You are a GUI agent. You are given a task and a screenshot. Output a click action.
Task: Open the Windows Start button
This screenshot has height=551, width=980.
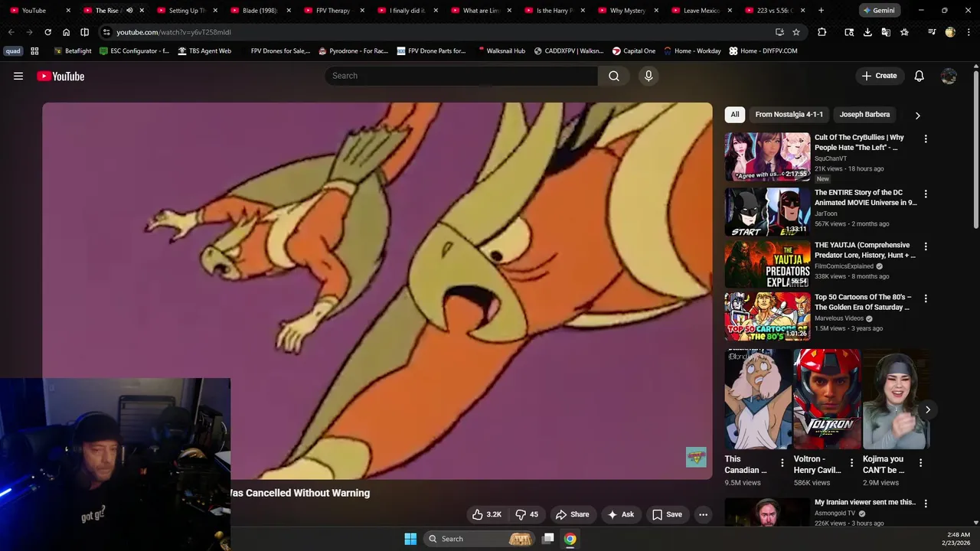pyautogui.click(x=410, y=539)
